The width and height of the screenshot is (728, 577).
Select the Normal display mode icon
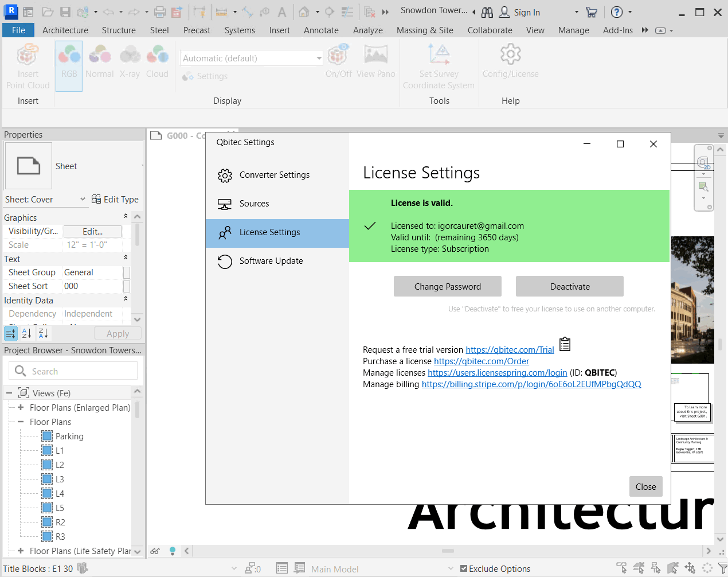(x=100, y=56)
